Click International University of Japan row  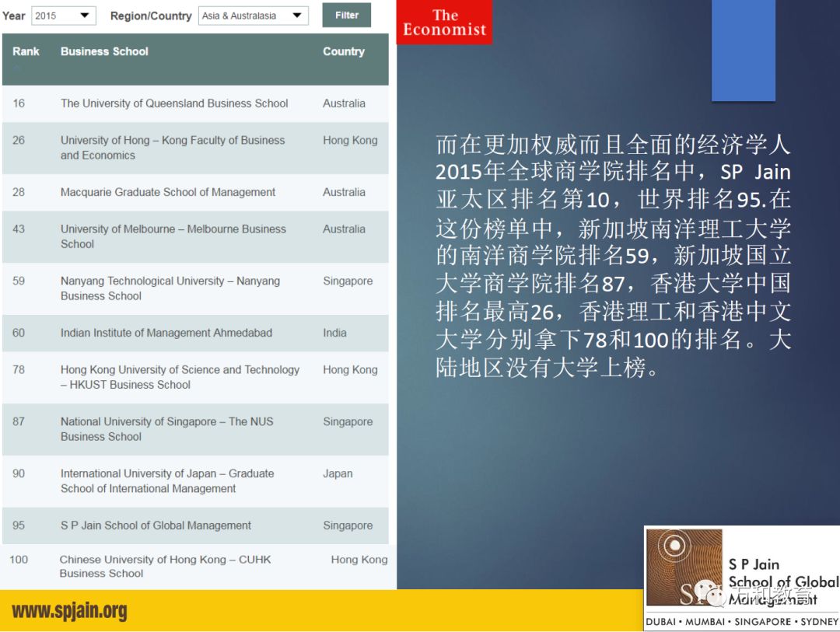[x=195, y=481]
